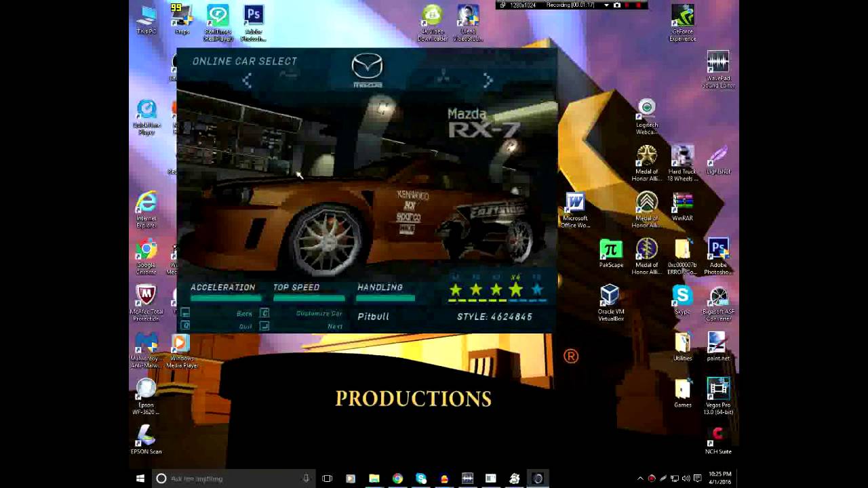The image size is (868, 488).
Task: Open Lightshot desktop shortcut
Action: pyautogui.click(x=718, y=161)
